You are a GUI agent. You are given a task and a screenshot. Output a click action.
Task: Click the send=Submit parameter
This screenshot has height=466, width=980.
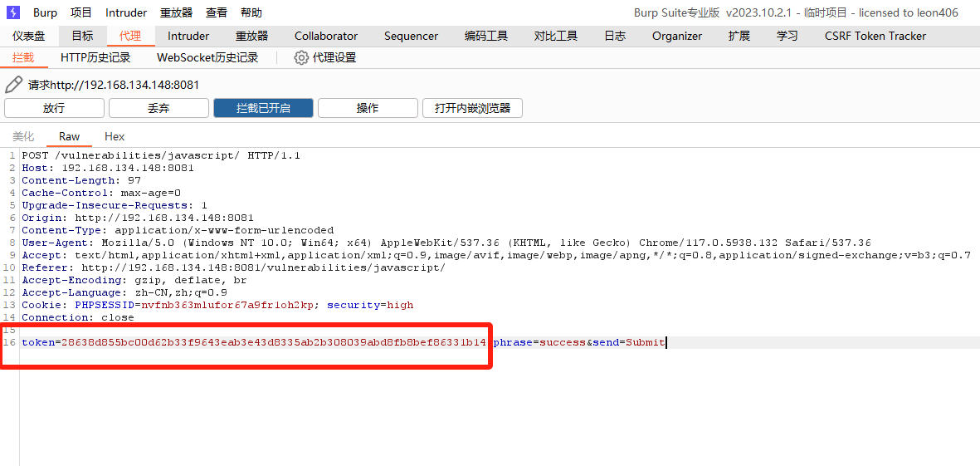click(629, 343)
